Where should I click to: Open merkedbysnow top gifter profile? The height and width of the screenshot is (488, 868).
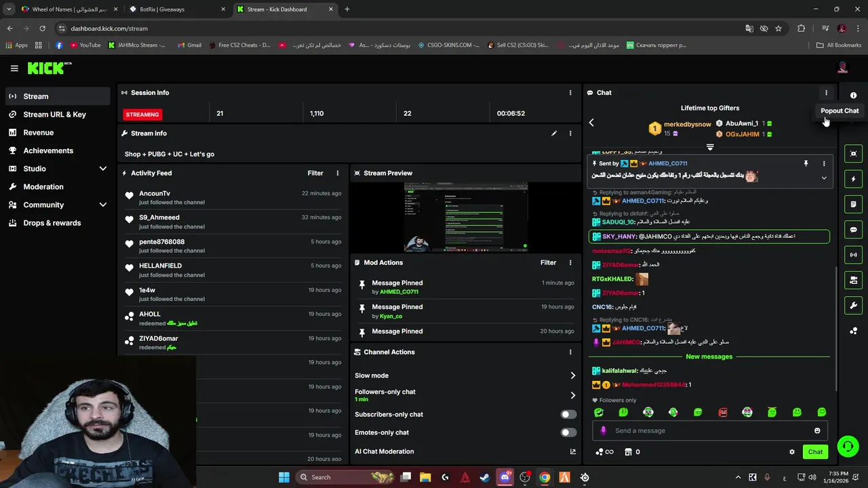click(x=688, y=124)
